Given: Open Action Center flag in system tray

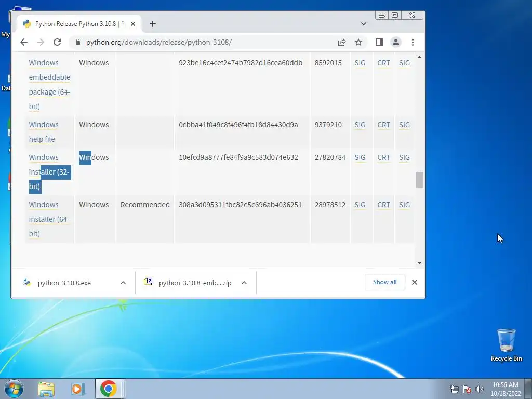Looking at the screenshot, I should [x=467, y=389].
